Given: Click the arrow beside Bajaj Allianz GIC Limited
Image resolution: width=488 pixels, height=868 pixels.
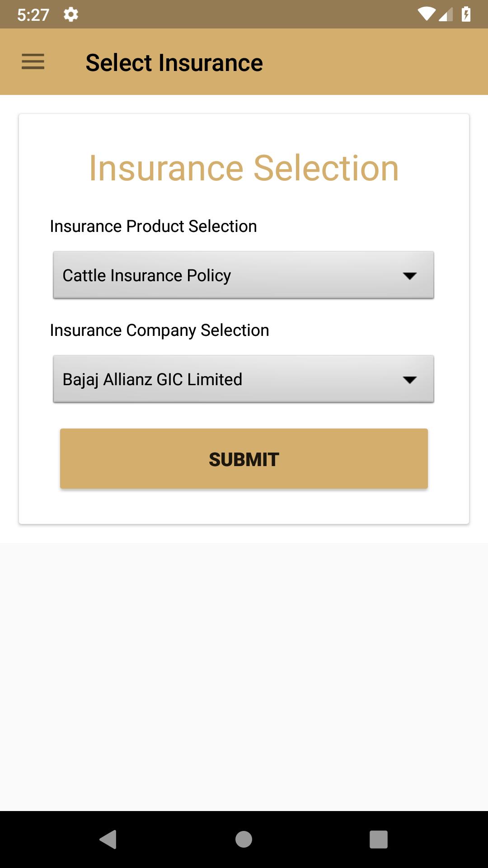Looking at the screenshot, I should 410,380.
